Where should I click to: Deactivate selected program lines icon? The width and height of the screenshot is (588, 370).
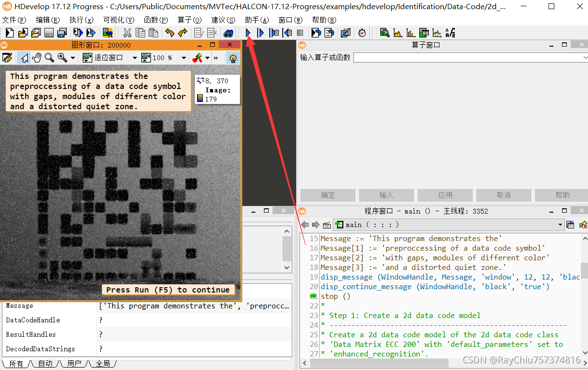click(212, 33)
